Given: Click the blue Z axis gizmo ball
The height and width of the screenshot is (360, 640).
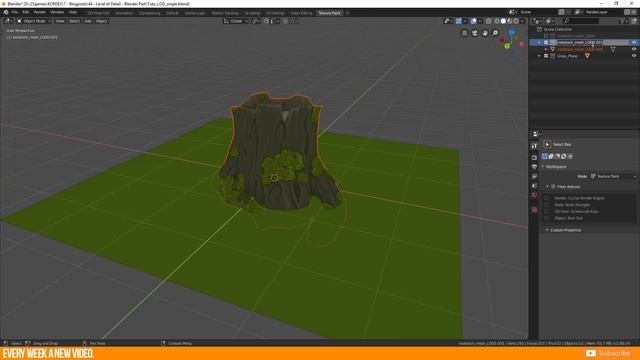Looking at the screenshot, I should click(x=512, y=32).
